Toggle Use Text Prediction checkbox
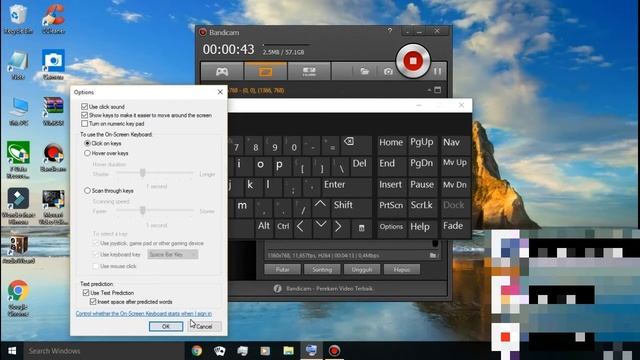Viewport: 640px width, 360px height. pos(86,293)
